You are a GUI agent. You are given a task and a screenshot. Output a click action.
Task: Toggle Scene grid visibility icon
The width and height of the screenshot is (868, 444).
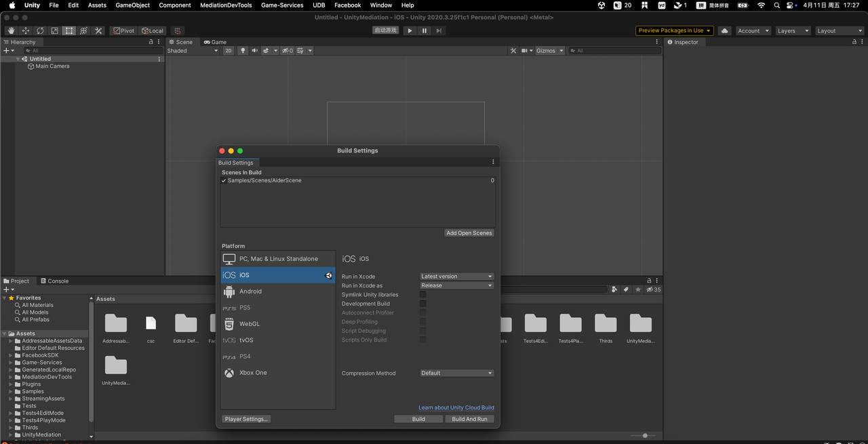[x=300, y=51]
